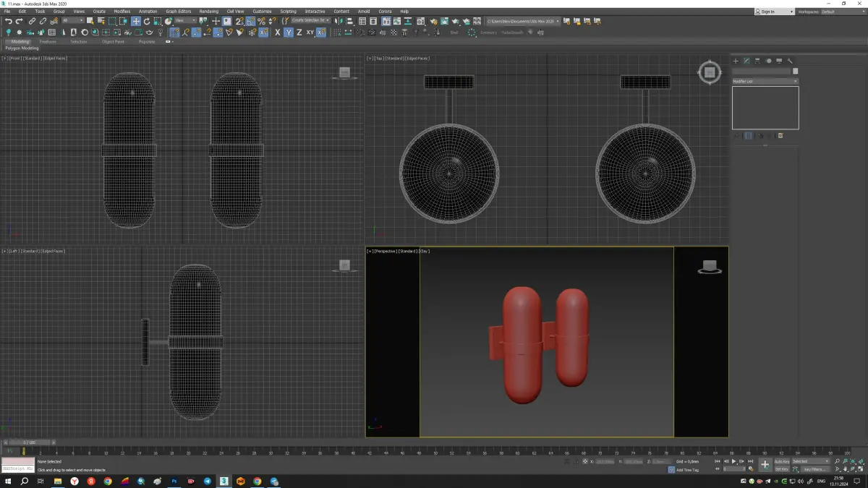Viewport: 868px width, 488px height.
Task: Restrict axis to X constraint
Action: click(277, 33)
